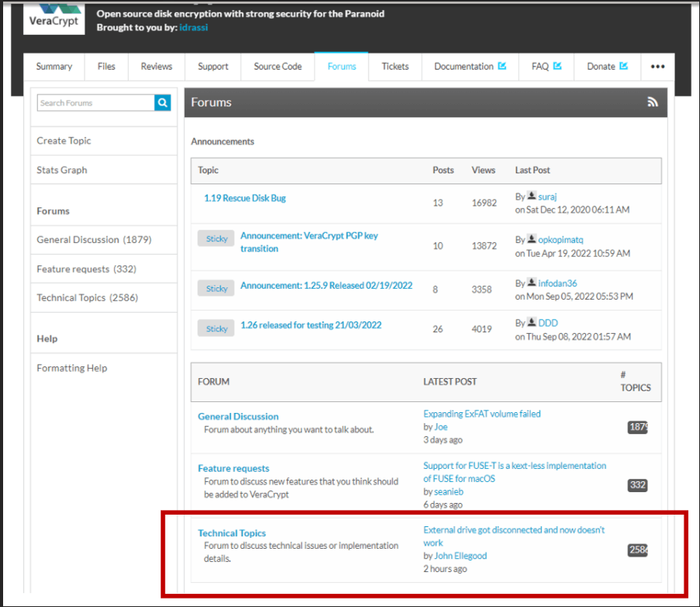Image resolution: width=700 pixels, height=607 pixels.
Task: Click the Joe author link
Action: point(441,427)
